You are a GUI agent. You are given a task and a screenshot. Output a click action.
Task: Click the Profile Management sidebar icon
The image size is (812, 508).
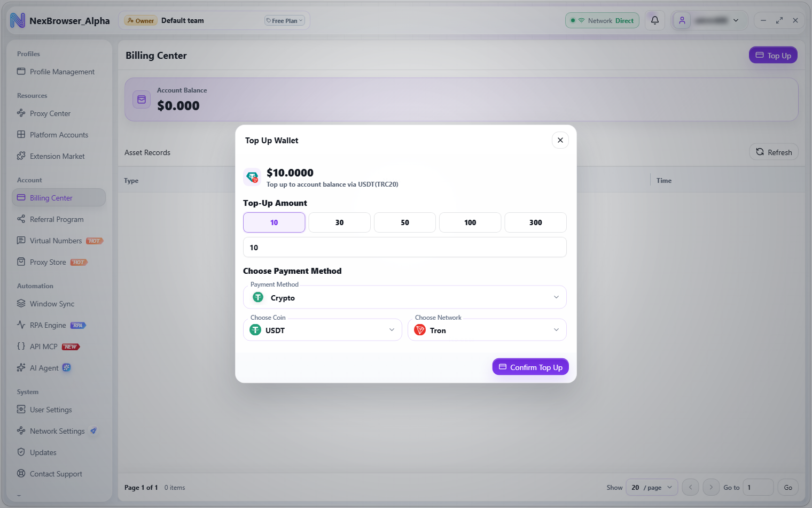[x=21, y=71]
